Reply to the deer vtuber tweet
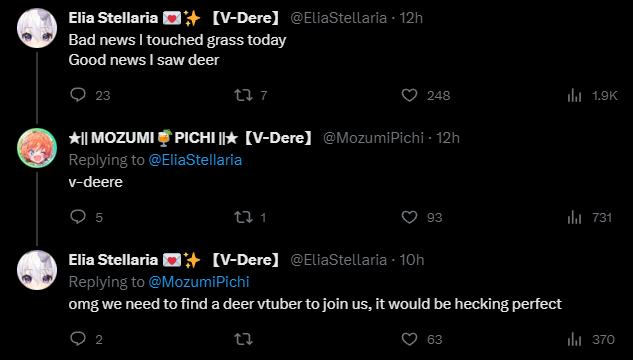This screenshot has width=633, height=360. (78, 339)
